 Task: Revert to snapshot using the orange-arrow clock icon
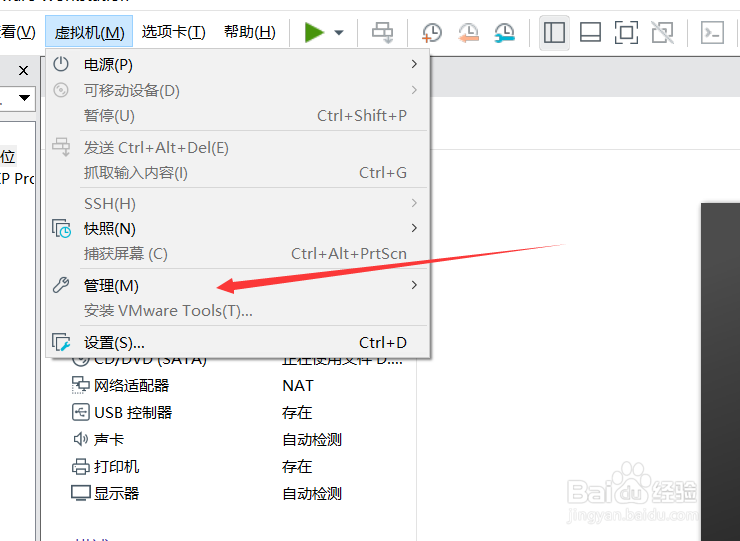[468, 33]
